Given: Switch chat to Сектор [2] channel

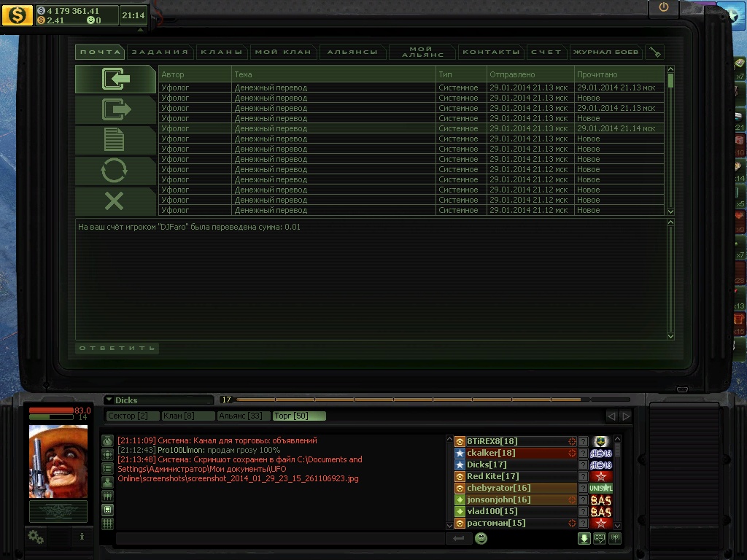Looking at the screenshot, I should click(x=133, y=416).
